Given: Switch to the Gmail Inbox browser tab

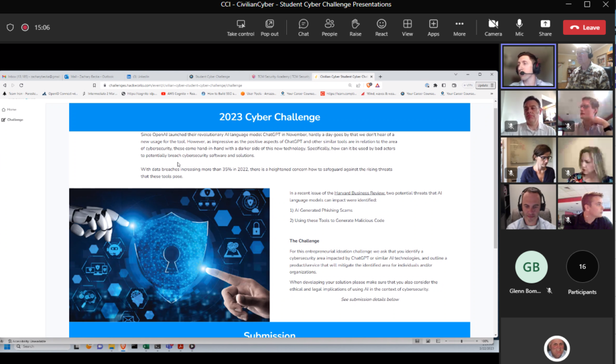Looking at the screenshot, I should click(31, 76).
